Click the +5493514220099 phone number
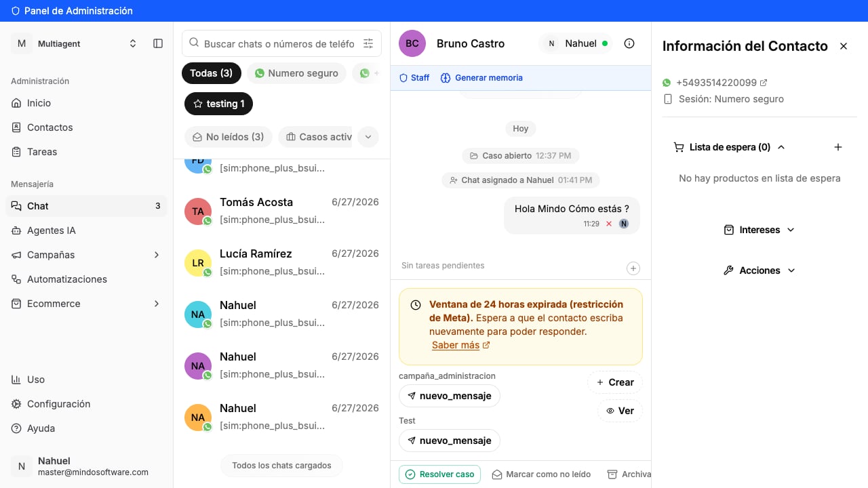This screenshot has height=488, width=868. (x=716, y=83)
